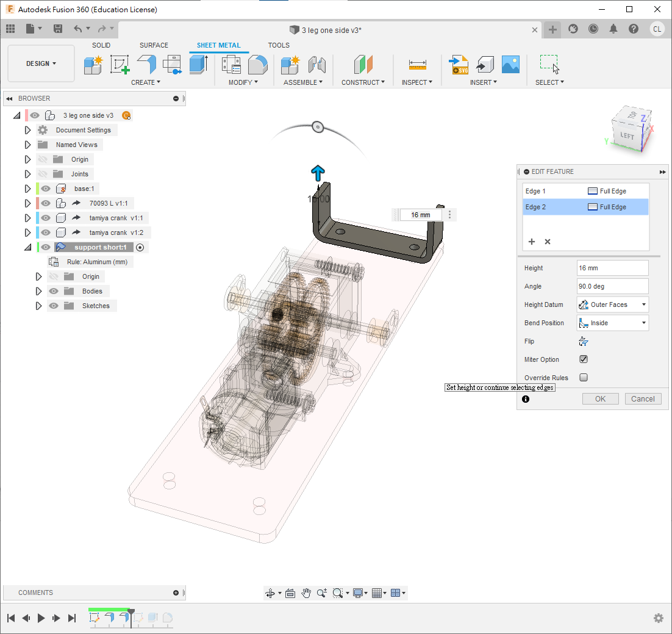The image size is (672, 634).
Task: Expand the Document Settings tree node
Action: (x=27, y=130)
